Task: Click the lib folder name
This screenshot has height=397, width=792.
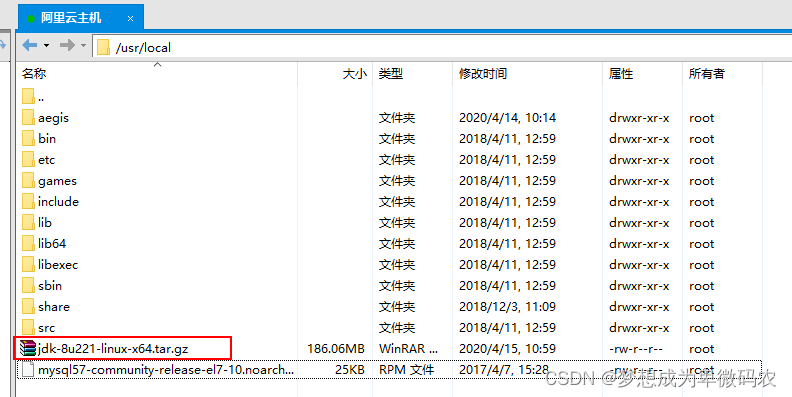Action: pos(45,223)
